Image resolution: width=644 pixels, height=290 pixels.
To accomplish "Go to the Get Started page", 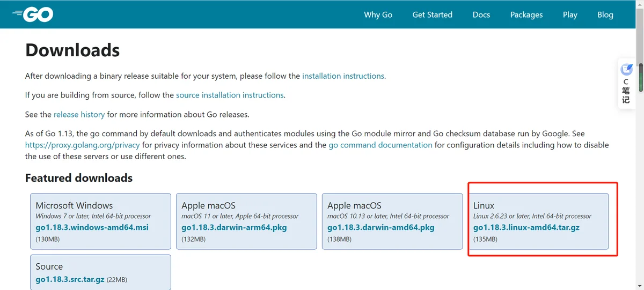I will click(432, 14).
